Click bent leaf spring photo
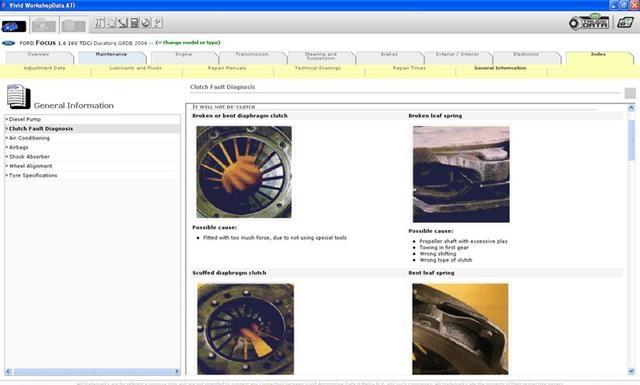640x385 pixels. [460, 329]
